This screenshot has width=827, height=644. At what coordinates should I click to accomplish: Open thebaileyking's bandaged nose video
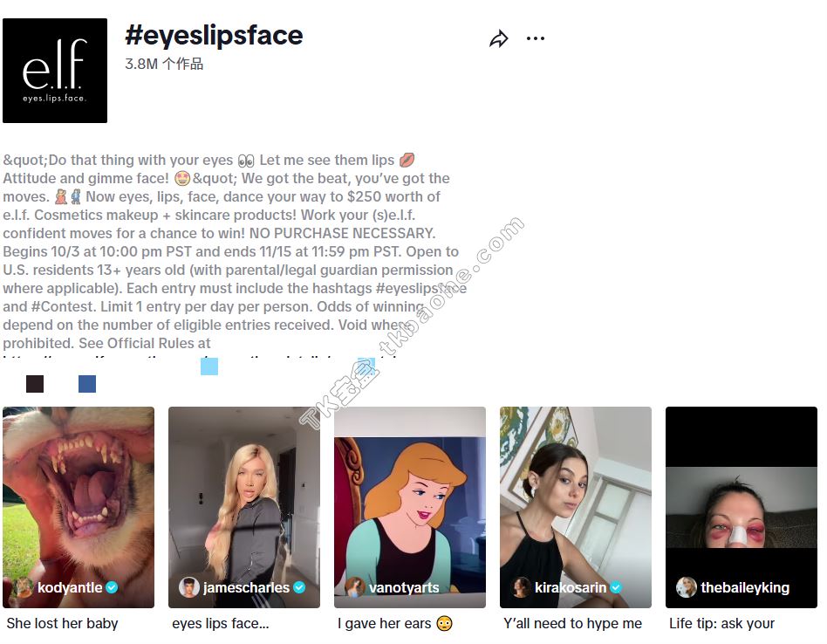coord(741,507)
